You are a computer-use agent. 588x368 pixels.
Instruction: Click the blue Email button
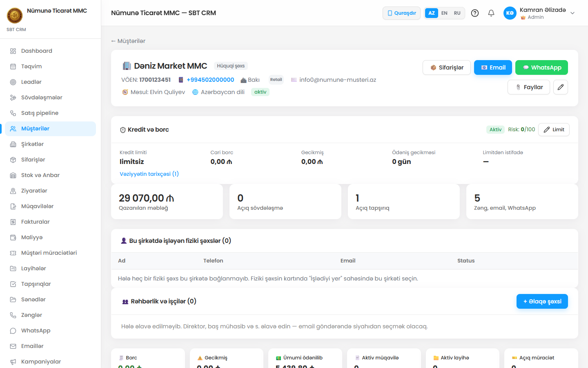[x=493, y=67]
